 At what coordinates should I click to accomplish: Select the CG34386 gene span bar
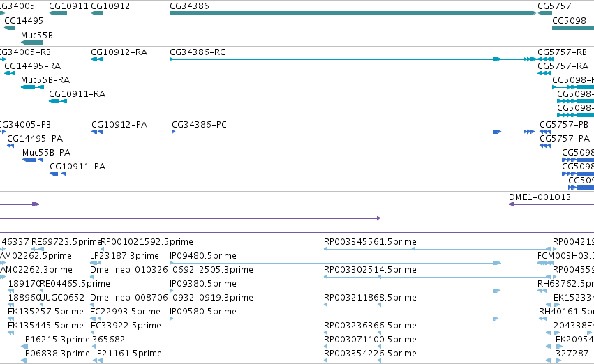click(x=353, y=13)
